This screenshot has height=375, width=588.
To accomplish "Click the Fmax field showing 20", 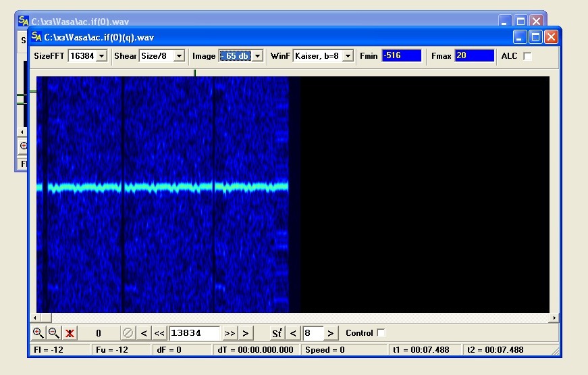I will pyautogui.click(x=474, y=55).
